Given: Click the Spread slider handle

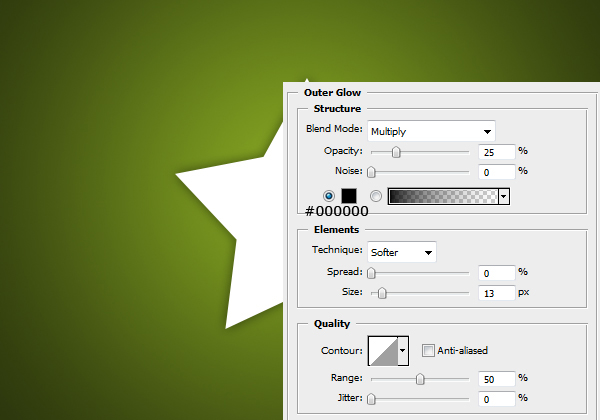Looking at the screenshot, I should click(371, 273).
